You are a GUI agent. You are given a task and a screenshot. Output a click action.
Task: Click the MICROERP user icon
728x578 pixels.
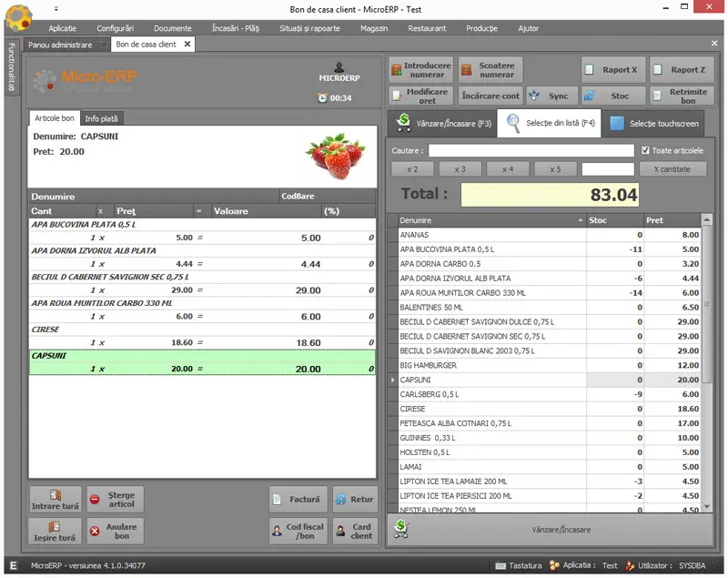pyautogui.click(x=339, y=67)
